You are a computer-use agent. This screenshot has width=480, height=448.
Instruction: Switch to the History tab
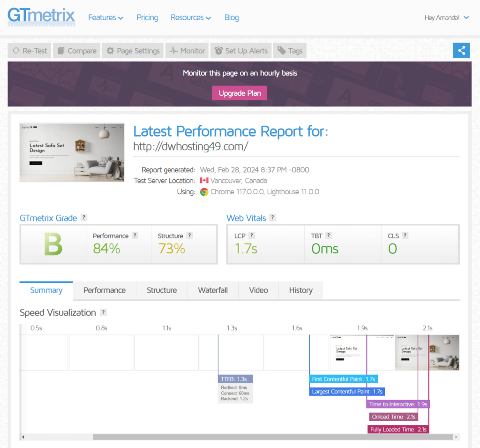pos(300,290)
